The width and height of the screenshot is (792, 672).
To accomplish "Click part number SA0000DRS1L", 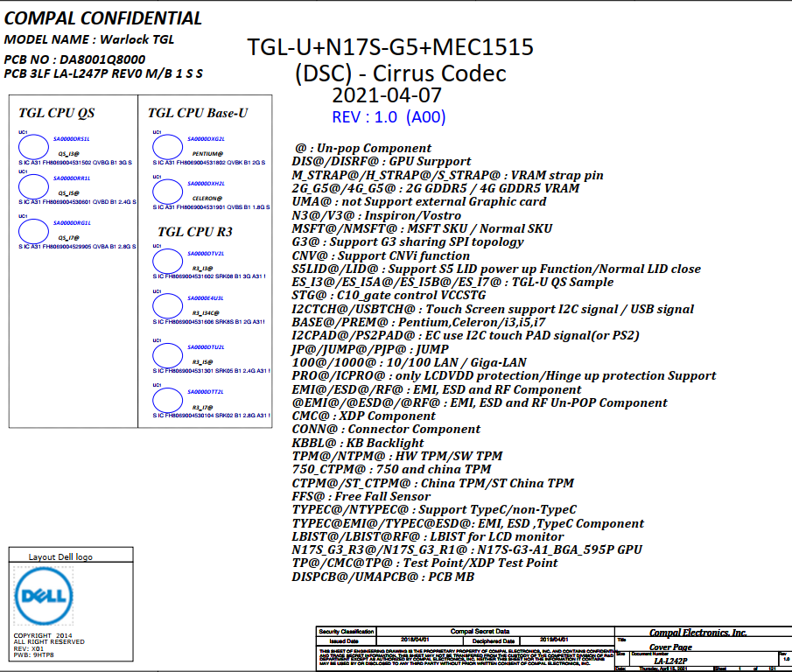I will 72,139.
